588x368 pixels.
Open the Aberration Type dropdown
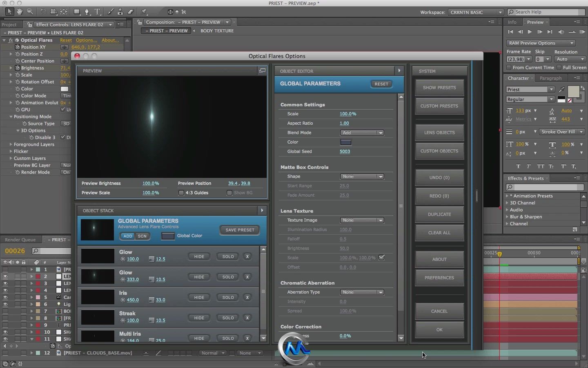pos(362,292)
